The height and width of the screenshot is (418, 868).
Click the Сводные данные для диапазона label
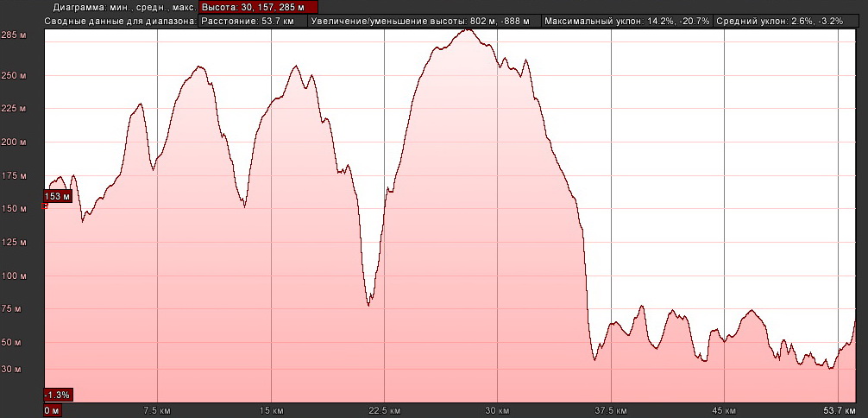click(121, 20)
